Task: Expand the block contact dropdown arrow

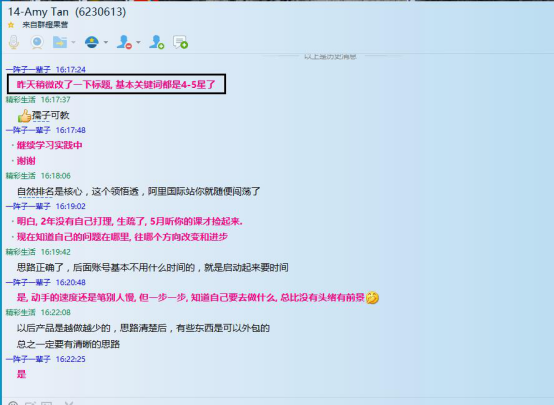Action: pos(138,42)
